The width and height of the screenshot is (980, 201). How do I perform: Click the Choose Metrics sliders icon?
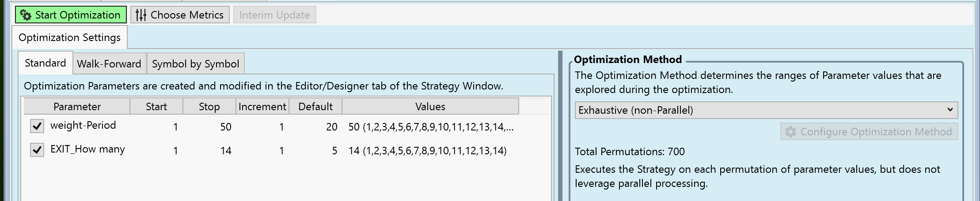click(141, 15)
